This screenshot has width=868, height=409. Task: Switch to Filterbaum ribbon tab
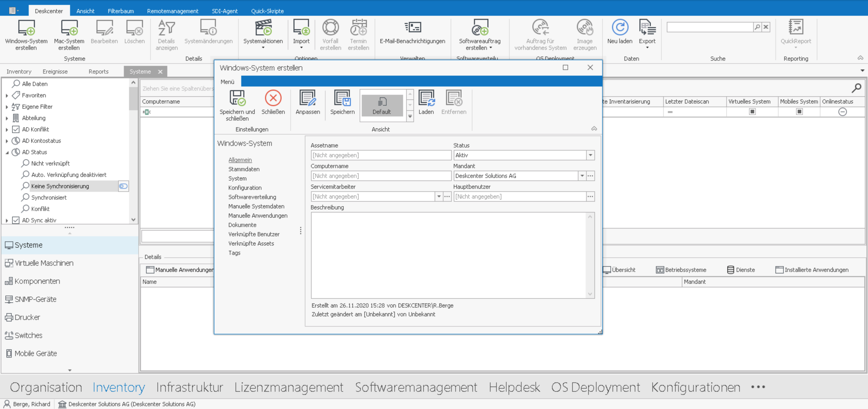(121, 11)
